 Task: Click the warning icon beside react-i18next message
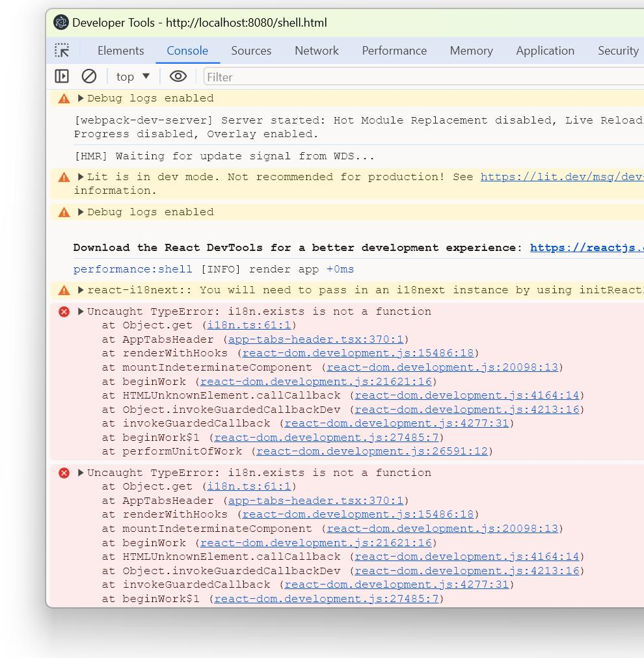tap(64, 290)
